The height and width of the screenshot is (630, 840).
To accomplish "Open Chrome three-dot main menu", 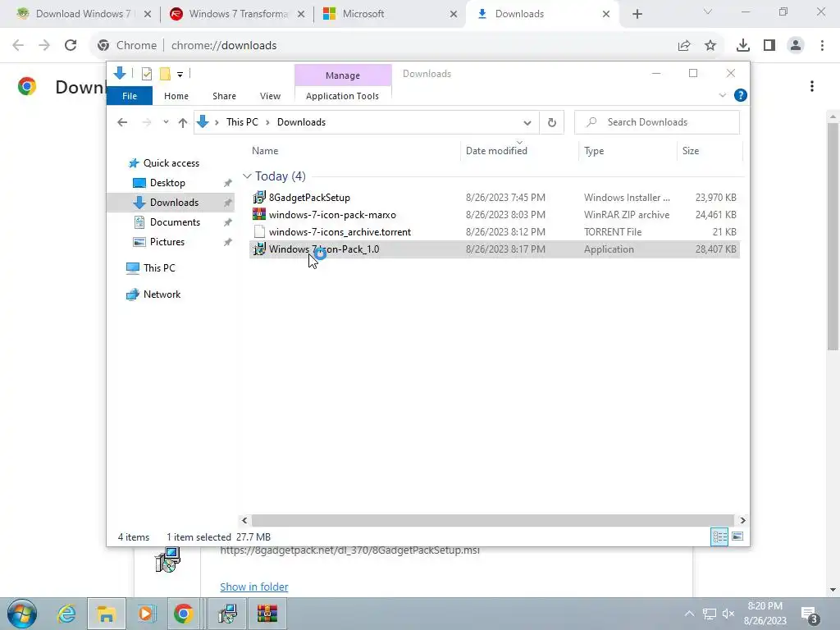I will point(822,46).
